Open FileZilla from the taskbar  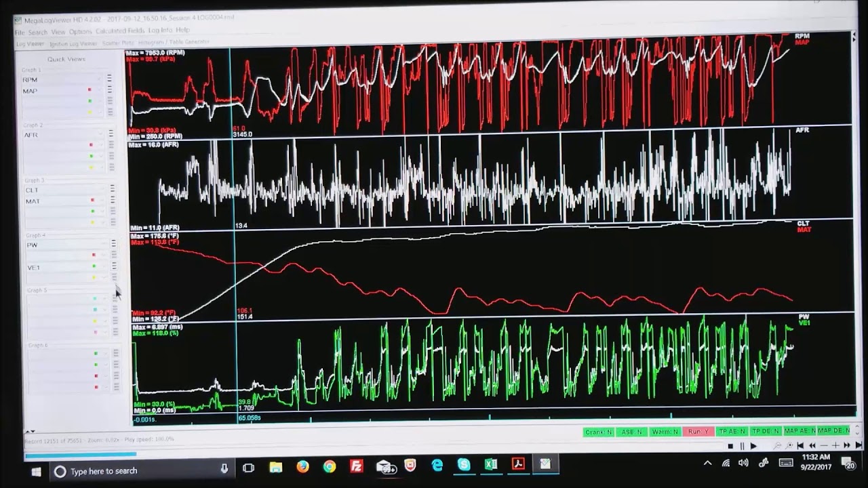point(356,466)
